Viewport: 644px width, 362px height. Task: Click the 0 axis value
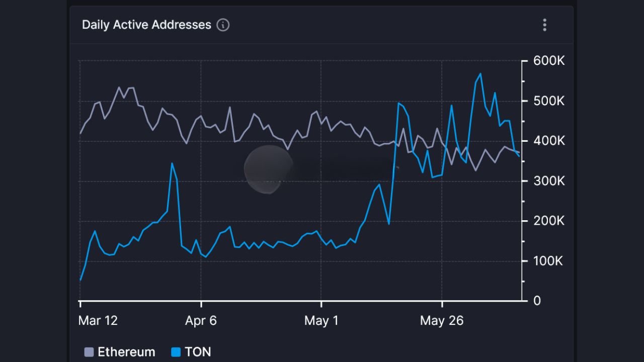click(x=537, y=301)
